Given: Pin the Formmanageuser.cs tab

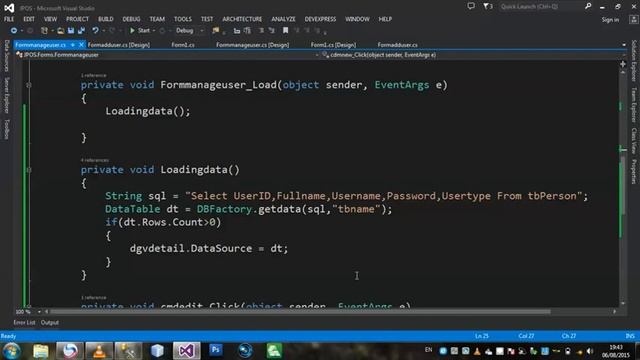Looking at the screenshot, I should point(73,45).
